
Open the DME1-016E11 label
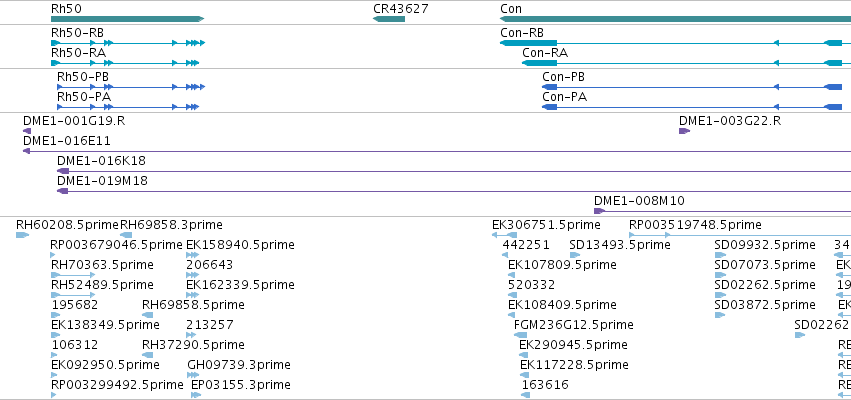67,141
